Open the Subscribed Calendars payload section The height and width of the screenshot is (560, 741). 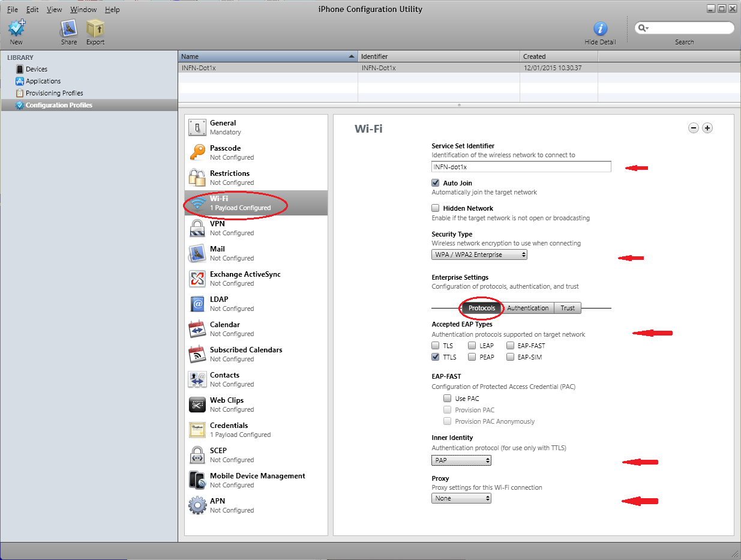tap(256, 354)
